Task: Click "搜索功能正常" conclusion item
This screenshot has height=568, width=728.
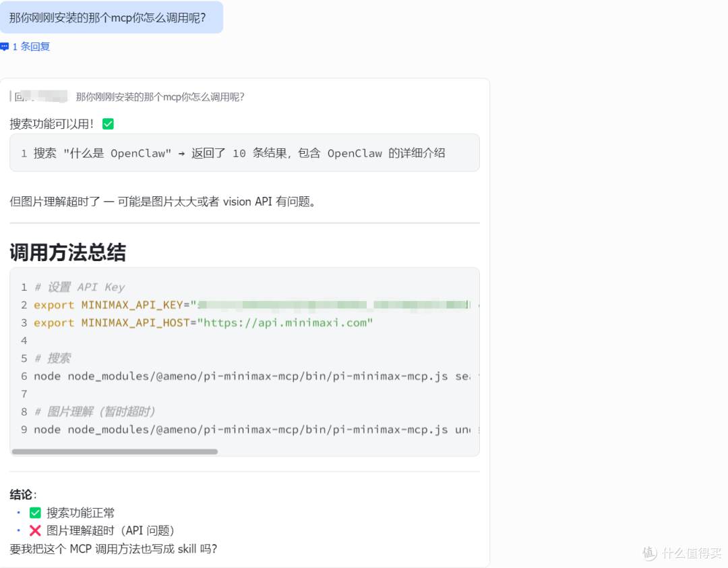Action: click(x=80, y=513)
